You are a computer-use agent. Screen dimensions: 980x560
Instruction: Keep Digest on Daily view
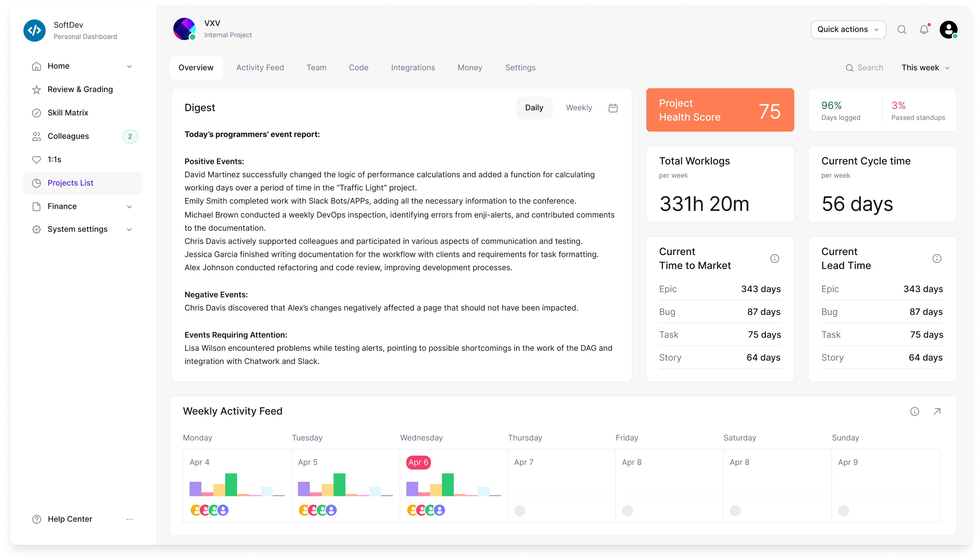point(534,108)
